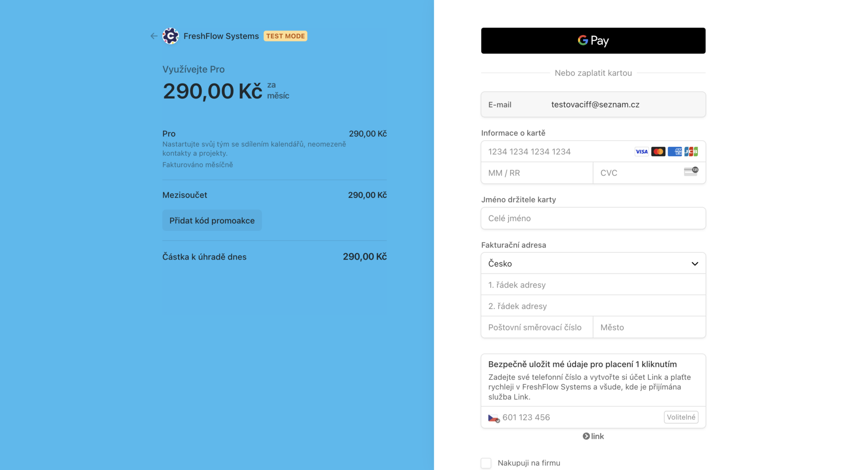This screenshot has width=868, height=470.
Task: Click the back arrow icon
Action: pos(154,36)
